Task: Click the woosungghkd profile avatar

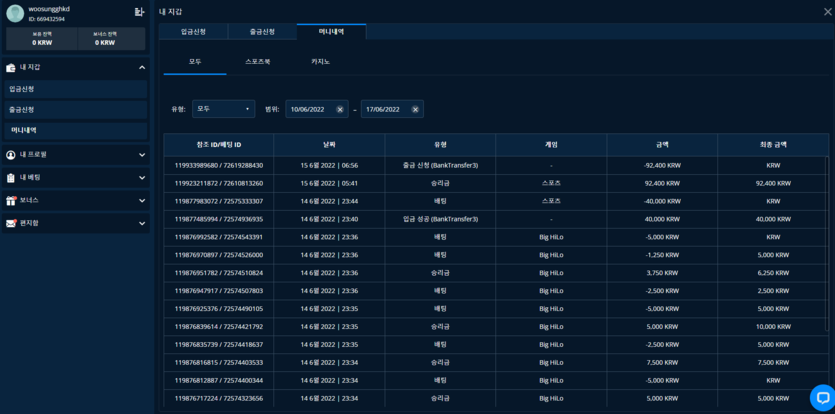Action: pyautogui.click(x=15, y=13)
